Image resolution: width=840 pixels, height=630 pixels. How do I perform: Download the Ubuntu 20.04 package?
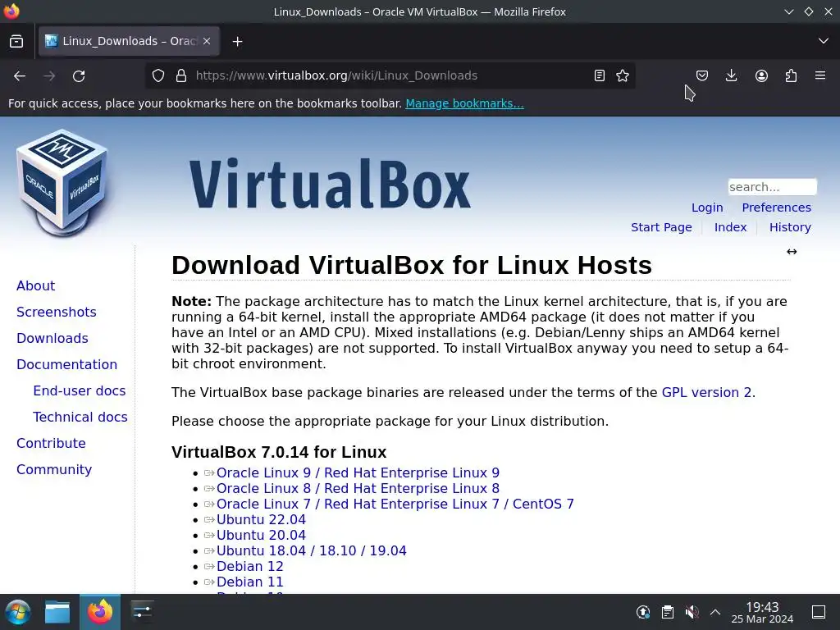tap(261, 535)
